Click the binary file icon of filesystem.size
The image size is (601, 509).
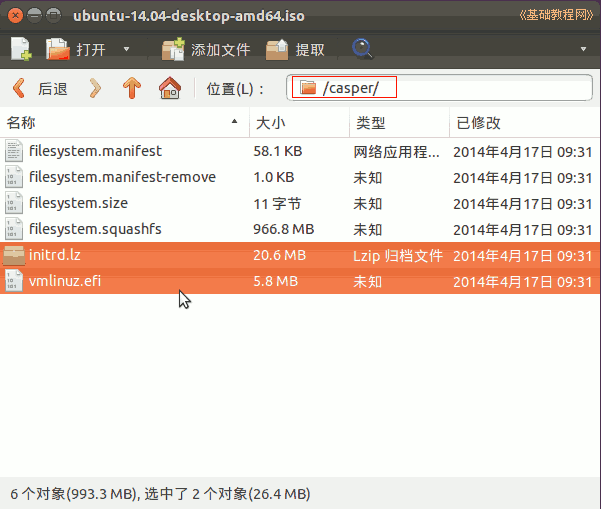point(14,203)
